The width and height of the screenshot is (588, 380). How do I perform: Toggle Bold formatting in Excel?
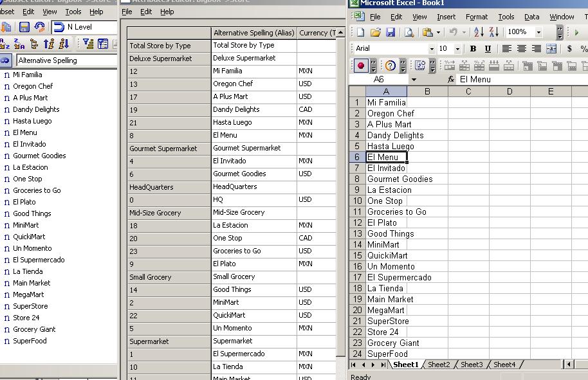point(473,49)
